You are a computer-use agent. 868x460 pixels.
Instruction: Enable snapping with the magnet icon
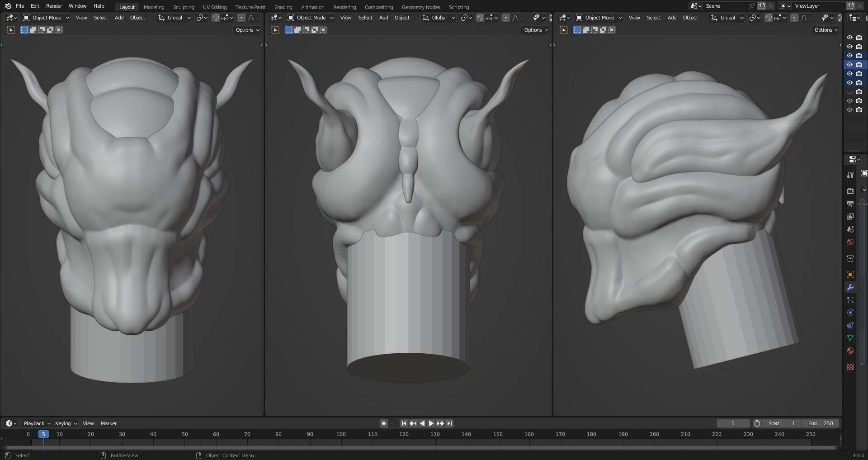(216, 18)
